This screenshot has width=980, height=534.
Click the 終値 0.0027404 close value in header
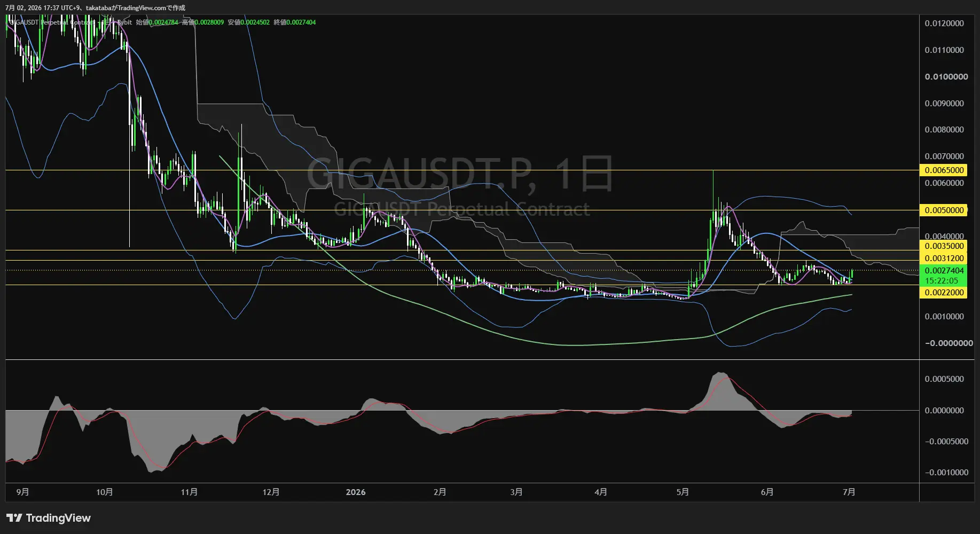click(295, 22)
